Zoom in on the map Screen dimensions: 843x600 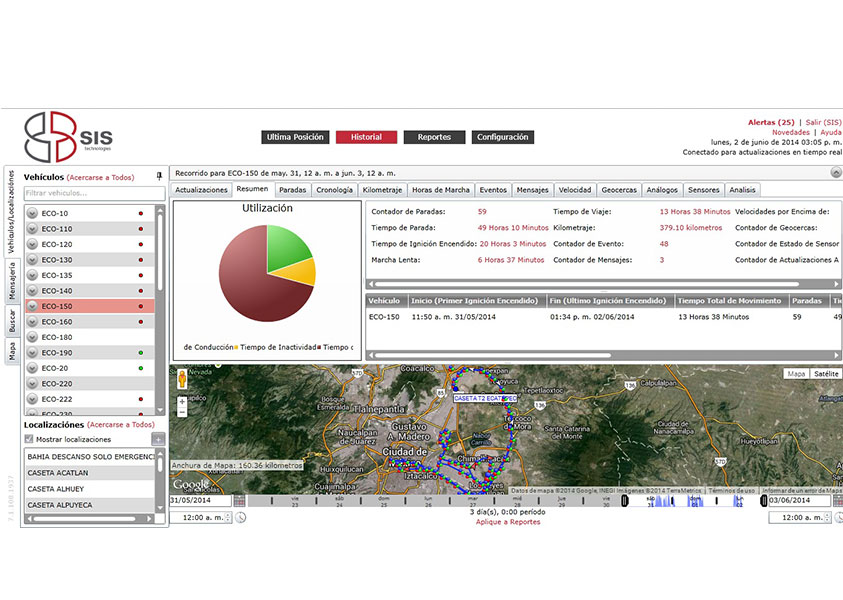(x=182, y=402)
